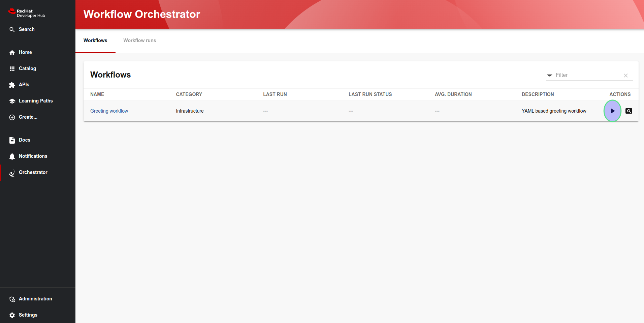Select Create... in the sidebar

(x=28, y=117)
